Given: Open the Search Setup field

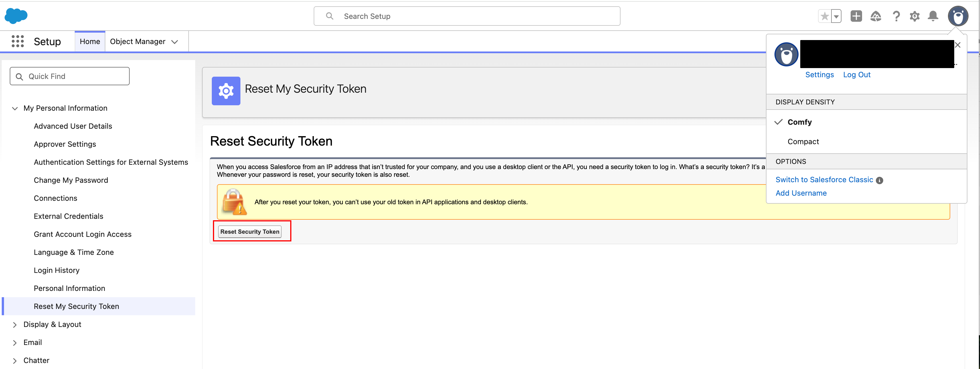Looking at the screenshot, I should point(467,16).
